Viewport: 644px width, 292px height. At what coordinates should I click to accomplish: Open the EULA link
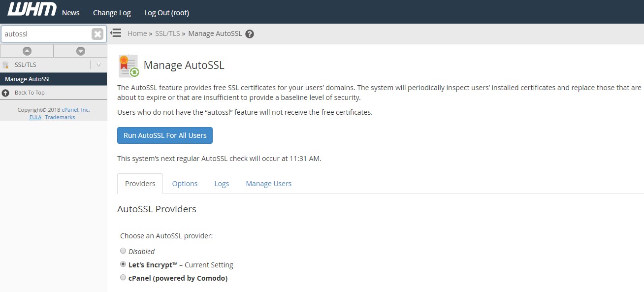pyautogui.click(x=35, y=117)
